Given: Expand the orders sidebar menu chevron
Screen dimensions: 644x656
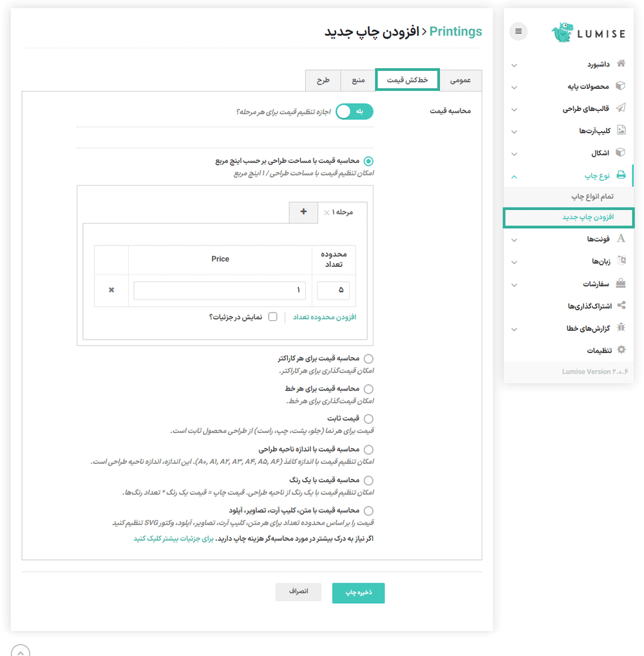Looking at the screenshot, I should [514, 284].
